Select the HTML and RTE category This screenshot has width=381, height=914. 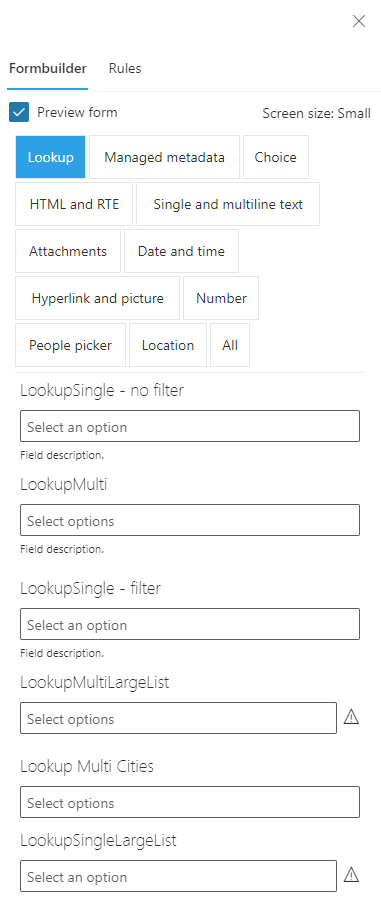pos(74,204)
